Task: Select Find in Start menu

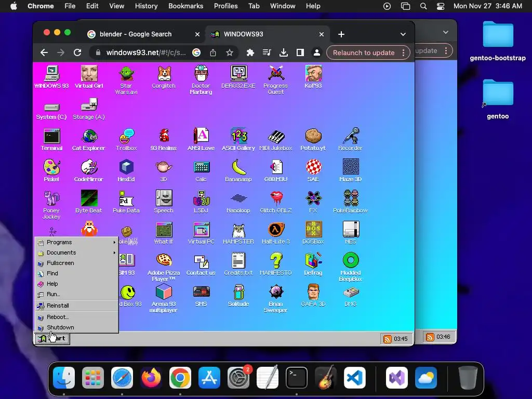Action: point(77,273)
